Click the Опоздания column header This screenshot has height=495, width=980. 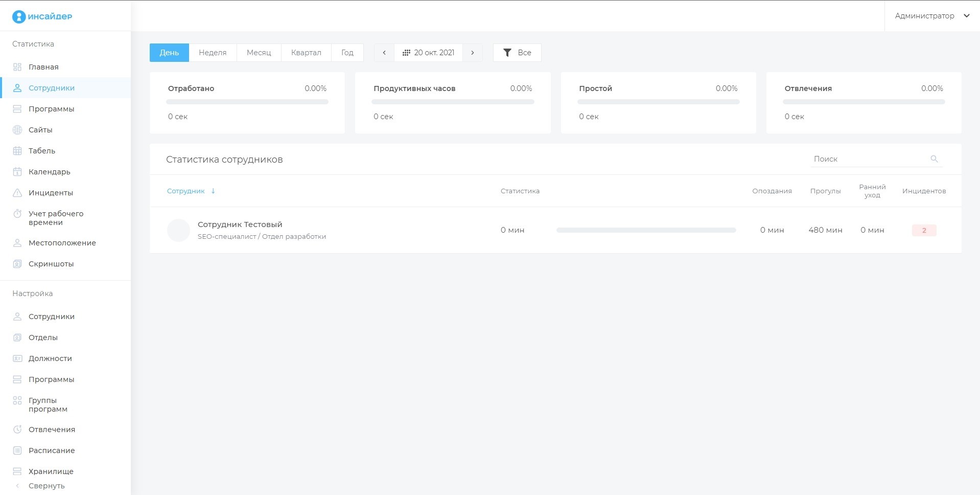pyautogui.click(x=772, y=191)
